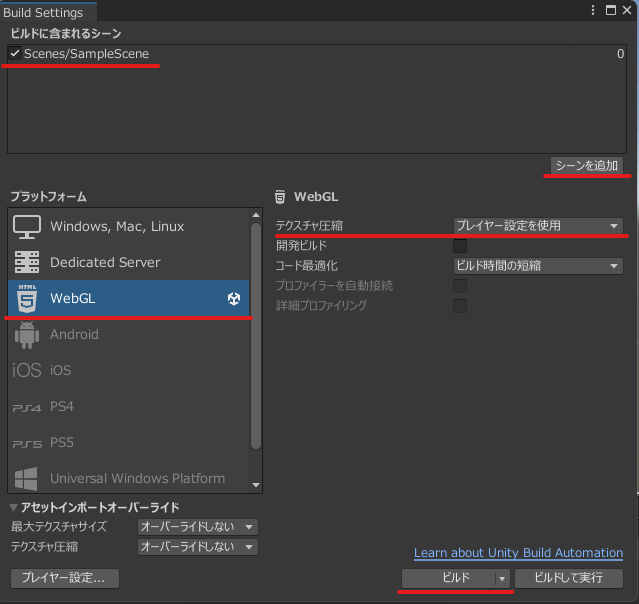This screenshot has width=639, height=604.
Task: Toggle the 詳細プロファイリング checkbox
Action: pos(460,306)
